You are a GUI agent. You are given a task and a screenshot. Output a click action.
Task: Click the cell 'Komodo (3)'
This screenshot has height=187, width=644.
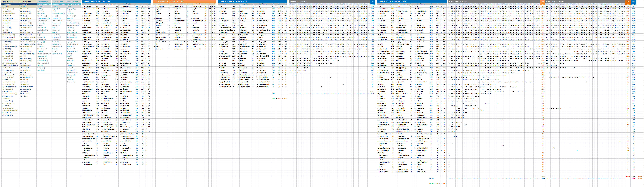click(44, 13)
